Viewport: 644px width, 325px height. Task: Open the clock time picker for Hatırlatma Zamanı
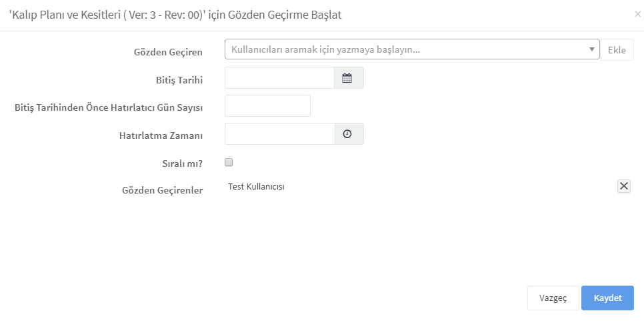click(349, 133)
